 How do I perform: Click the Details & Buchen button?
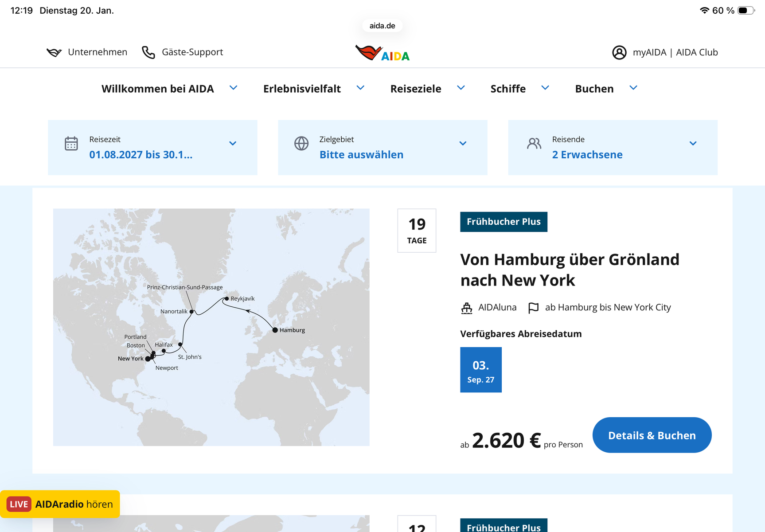[x=652, y=435]
